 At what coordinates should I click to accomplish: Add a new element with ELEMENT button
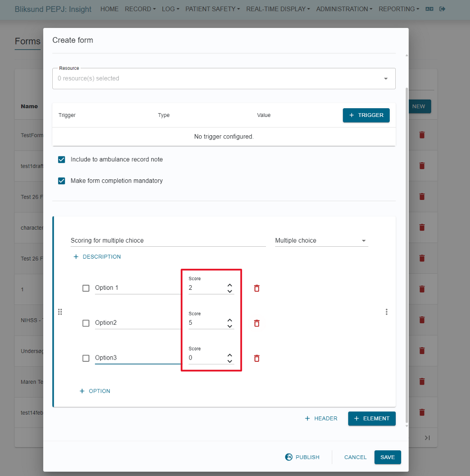pos(371,419)
